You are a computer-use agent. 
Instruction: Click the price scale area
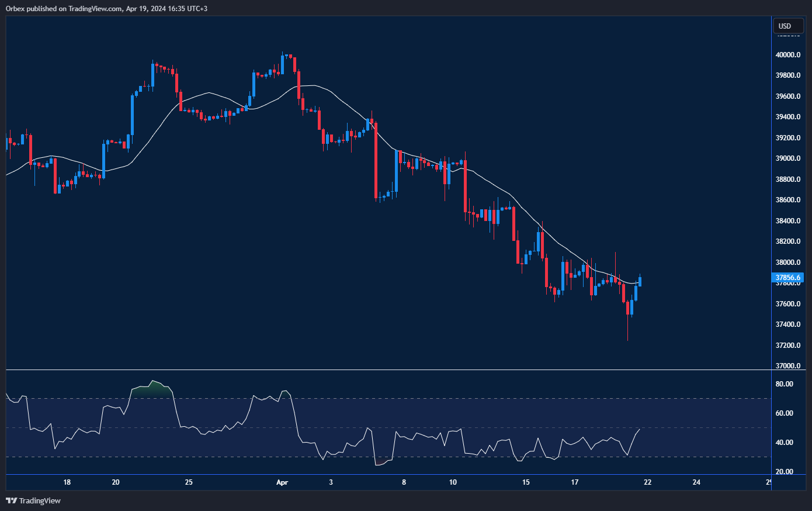(x=787, y=175)
